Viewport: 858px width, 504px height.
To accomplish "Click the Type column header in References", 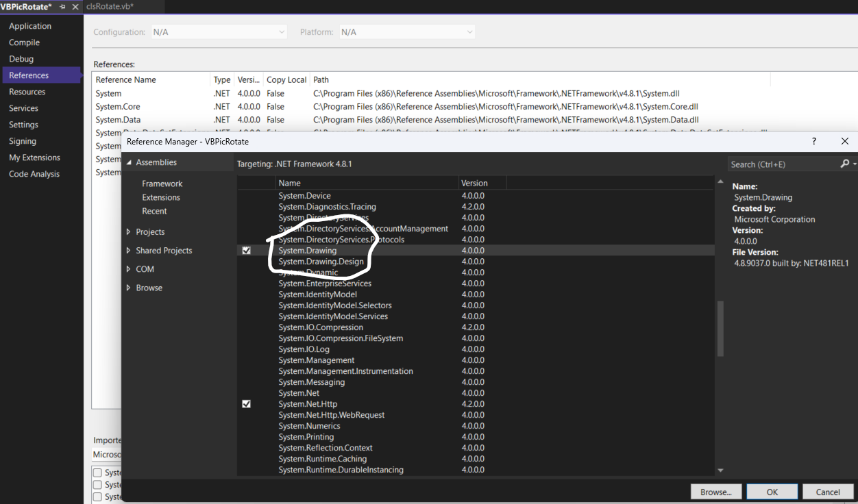I will [222, 79].
